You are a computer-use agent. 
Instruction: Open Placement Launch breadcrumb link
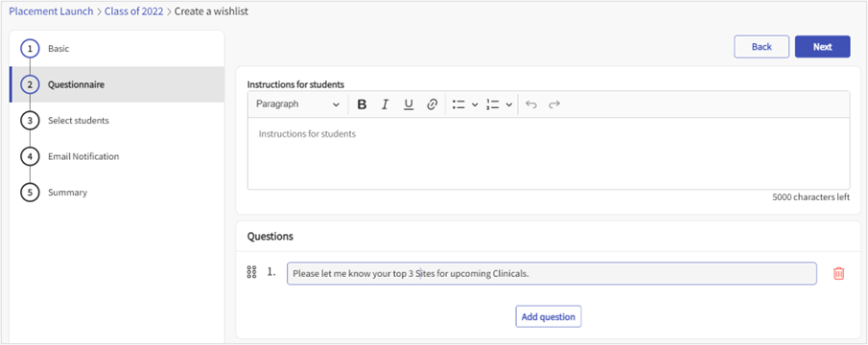pos(51,11)
